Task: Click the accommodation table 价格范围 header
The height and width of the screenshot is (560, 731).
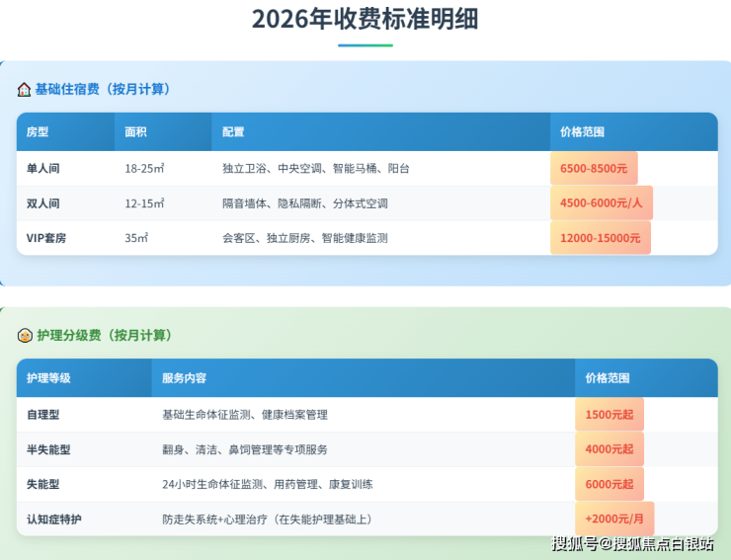Action: pyautogui.click(x=582, y=131)
